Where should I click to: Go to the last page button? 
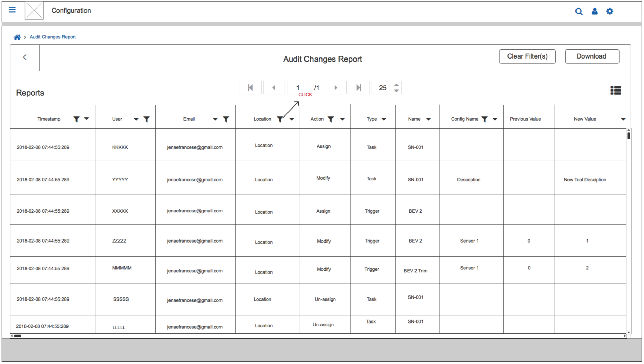358,88
